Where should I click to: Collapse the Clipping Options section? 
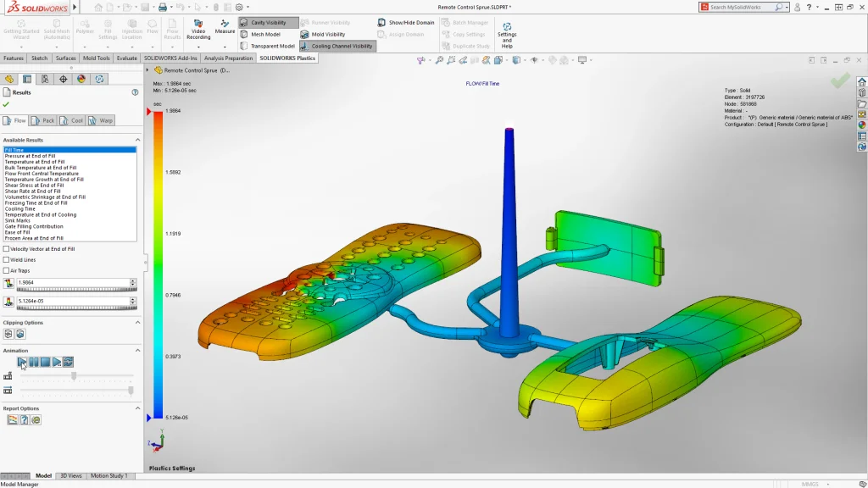coord(136,322)
